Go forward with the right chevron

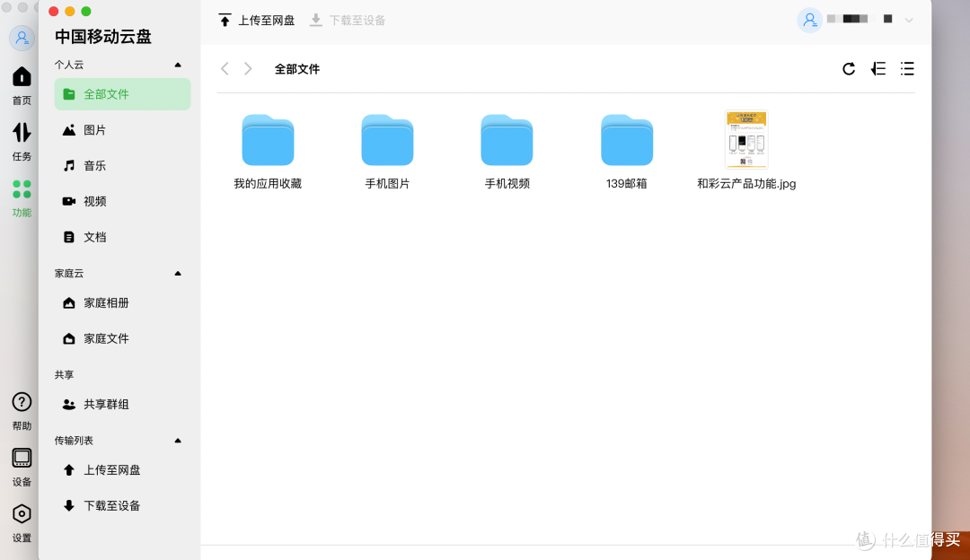click(248, 68)
